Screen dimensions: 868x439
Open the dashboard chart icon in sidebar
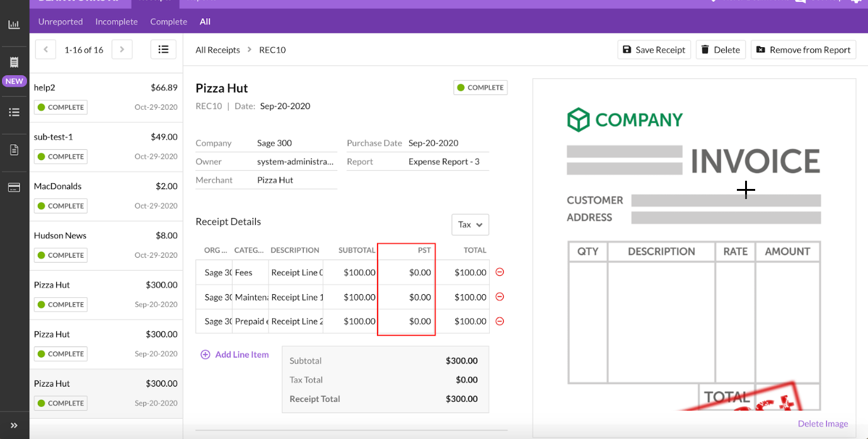(x=14, y=25)
